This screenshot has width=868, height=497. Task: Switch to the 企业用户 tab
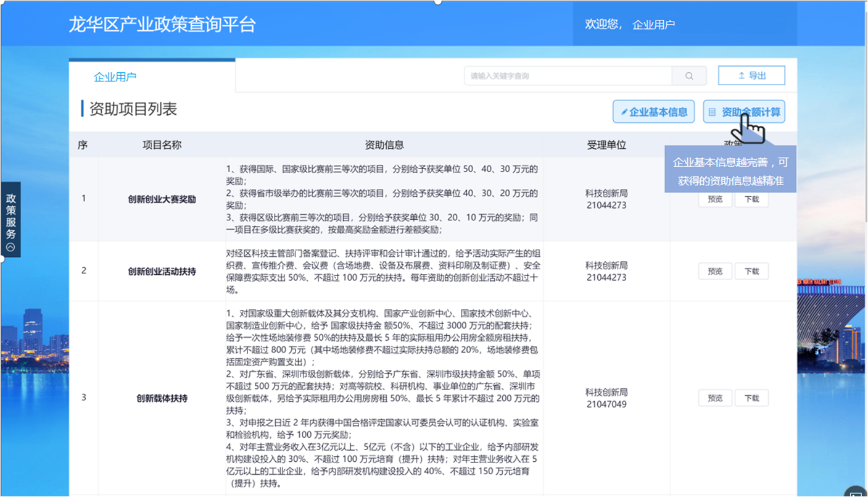115,77
